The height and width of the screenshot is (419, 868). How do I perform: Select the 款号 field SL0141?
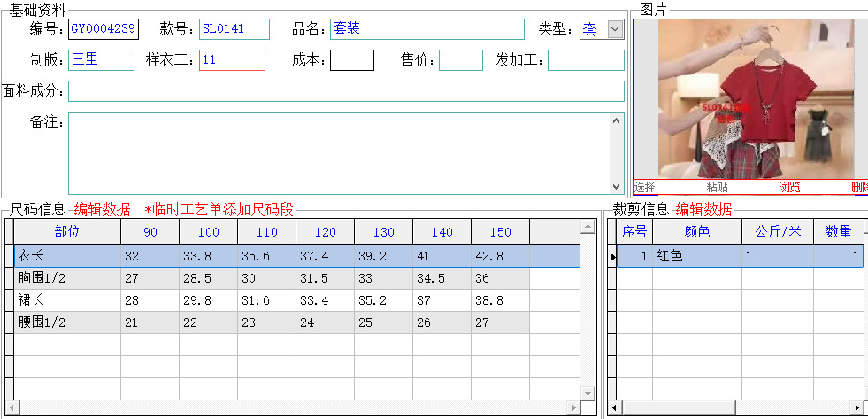pos(234,29)
